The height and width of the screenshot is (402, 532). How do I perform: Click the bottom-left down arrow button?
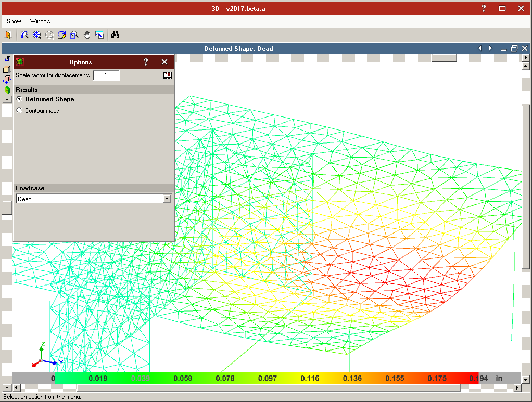7,387
